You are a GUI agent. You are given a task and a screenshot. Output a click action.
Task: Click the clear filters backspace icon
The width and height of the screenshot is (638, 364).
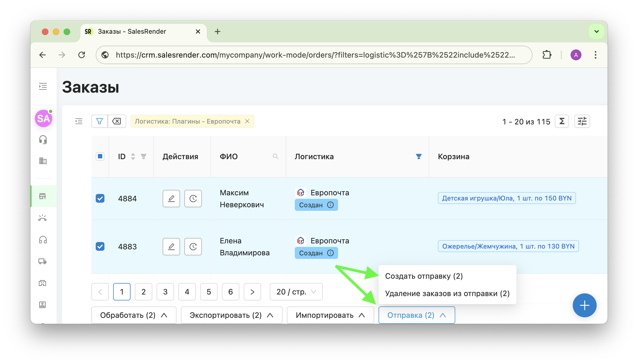117,121
